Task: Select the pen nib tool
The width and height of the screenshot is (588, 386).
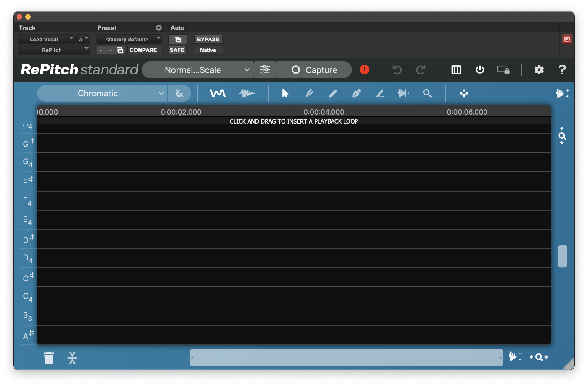Action: coord(356,93)
